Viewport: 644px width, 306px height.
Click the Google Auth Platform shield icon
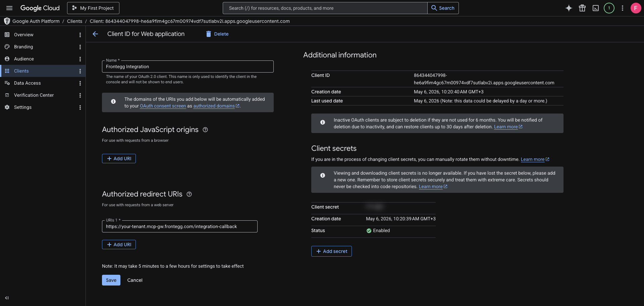(x=7, y=21)
